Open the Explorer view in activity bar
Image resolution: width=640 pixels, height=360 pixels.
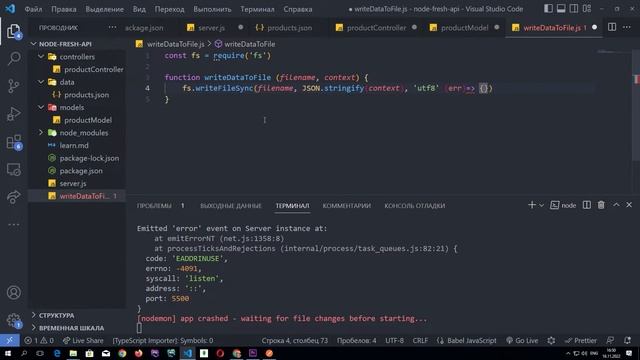click(x=13, y=31)
